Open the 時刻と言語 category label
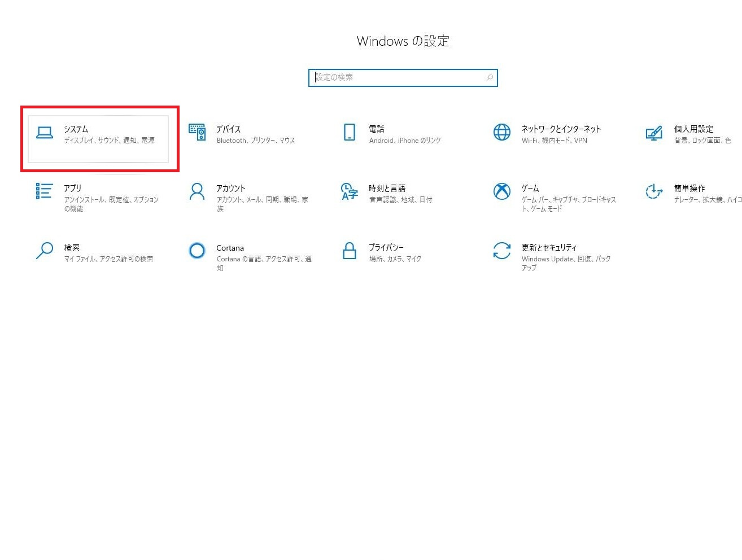Viewport: 742px width, 560px height. click(x=387, y=188)
